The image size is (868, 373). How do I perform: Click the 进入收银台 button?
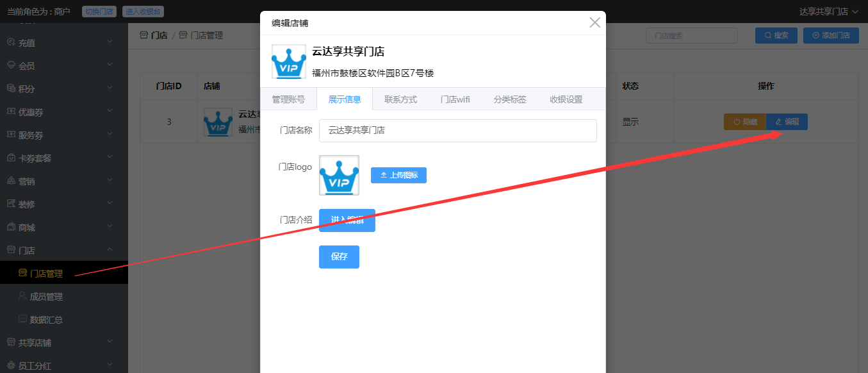point(142,12)
